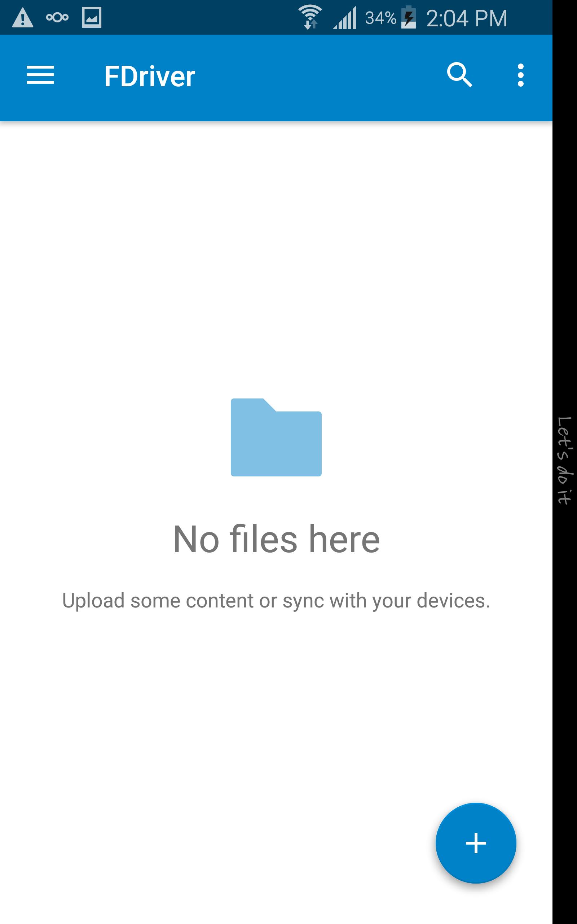
Task: Tap the 2:04 PM clock
Action: [466, 18]
